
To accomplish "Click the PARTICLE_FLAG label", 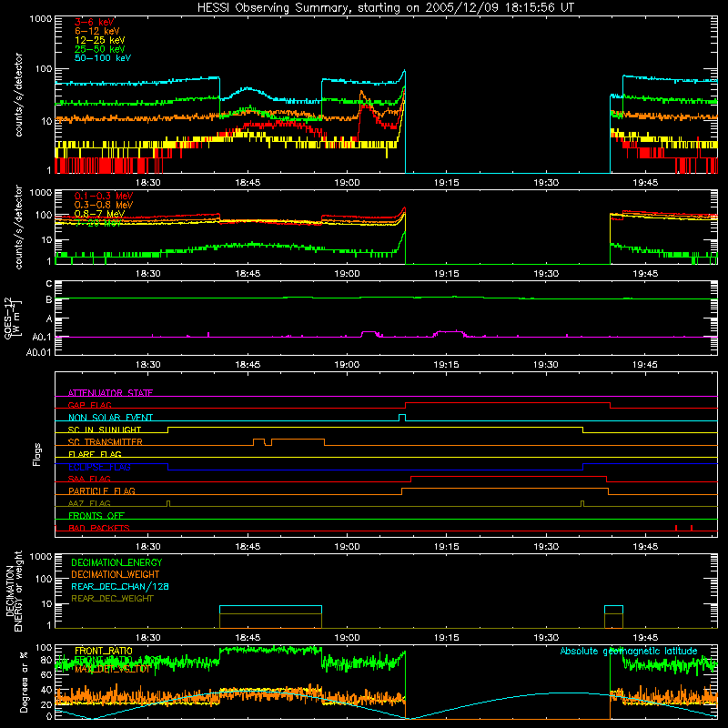I will [102, 490].
